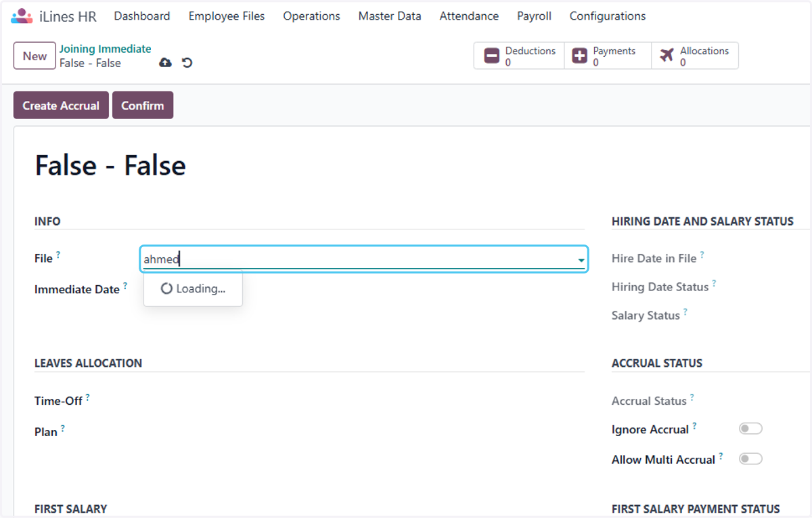Show help tooltip next to File label

point(58,255)
